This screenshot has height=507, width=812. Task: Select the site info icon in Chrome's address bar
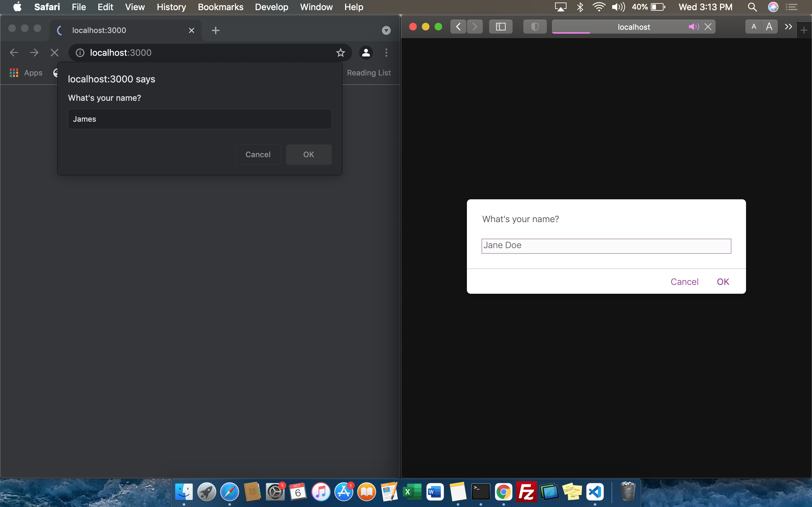coord(80,53)
